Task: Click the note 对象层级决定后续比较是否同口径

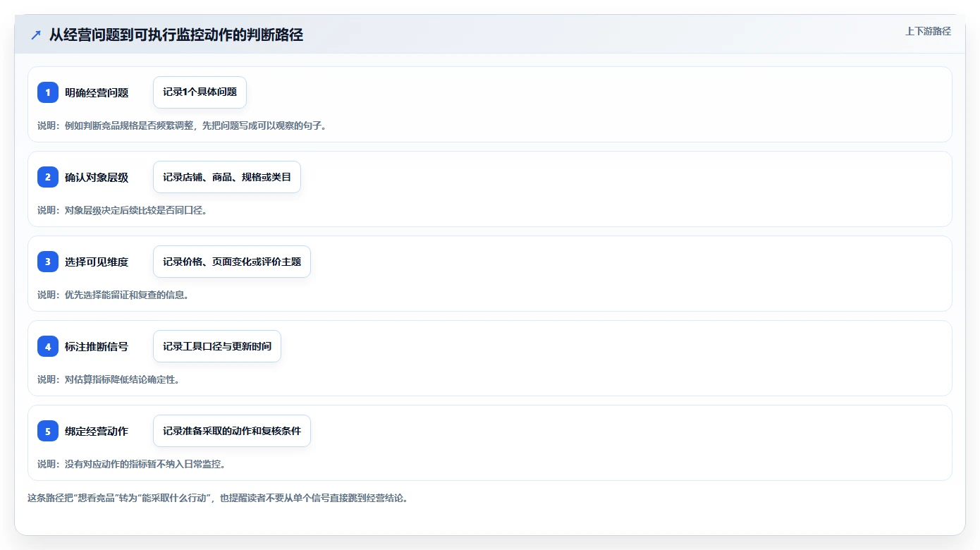Action: [x=122, y=210]
